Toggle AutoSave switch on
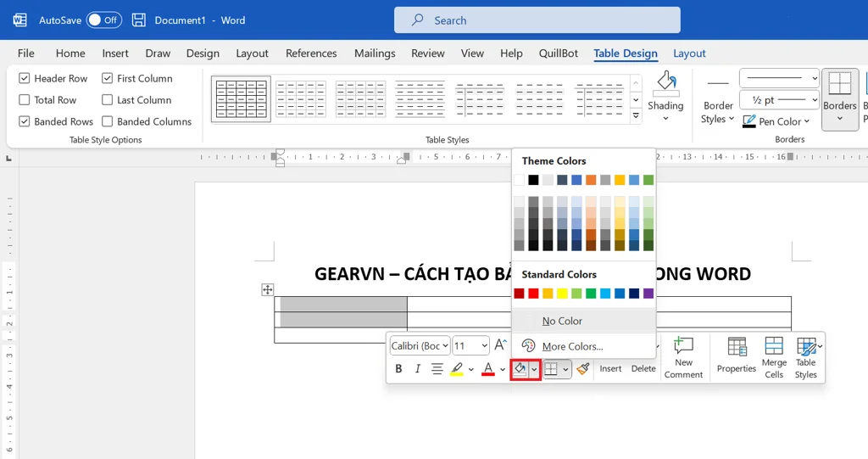This screenshot has height=459, width=868. (103, 20)
